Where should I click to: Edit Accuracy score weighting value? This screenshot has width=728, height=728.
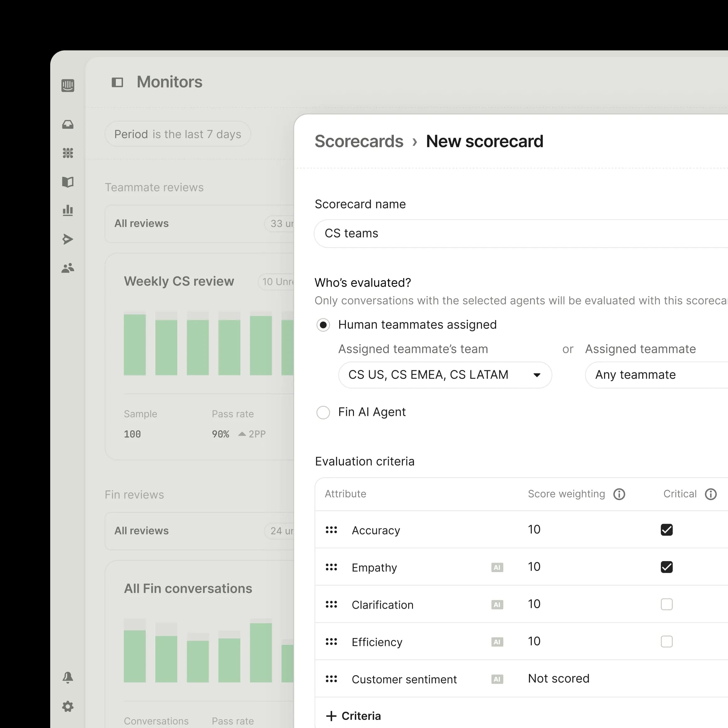(x=534, y=529)
